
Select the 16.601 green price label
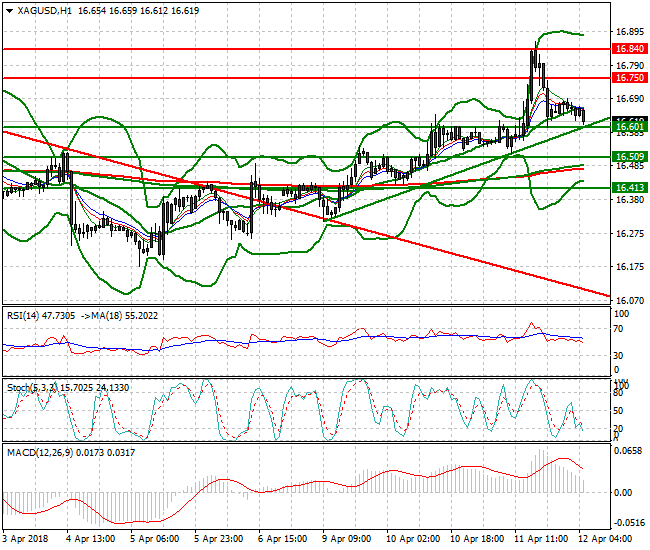(629, 127)
